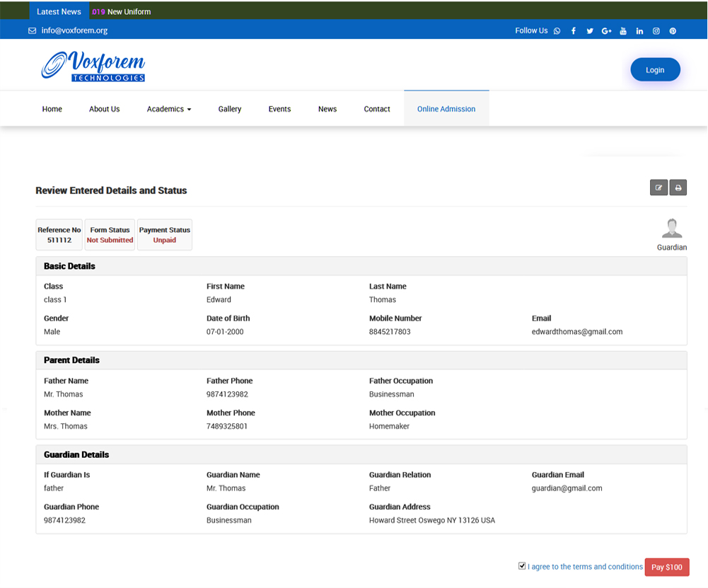This screenshot has width=708, height=588.
Task: Click the Facebook icon in header
Action: point(574,31)
